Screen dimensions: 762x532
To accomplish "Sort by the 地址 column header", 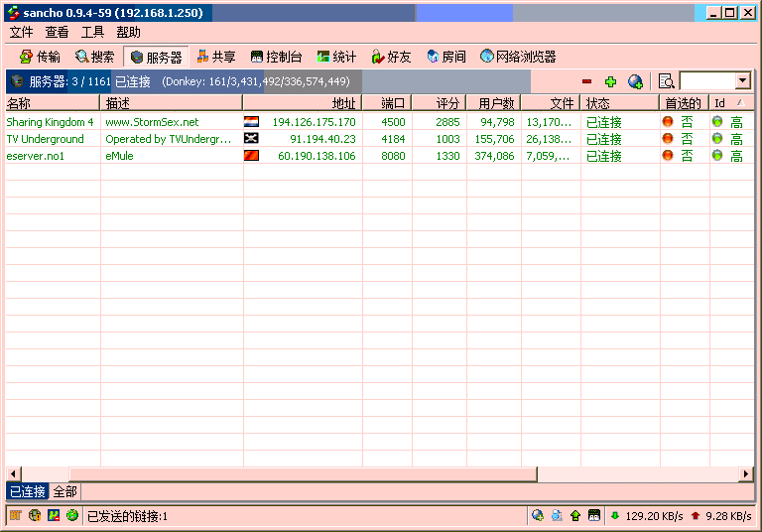I will click(303, 103).
